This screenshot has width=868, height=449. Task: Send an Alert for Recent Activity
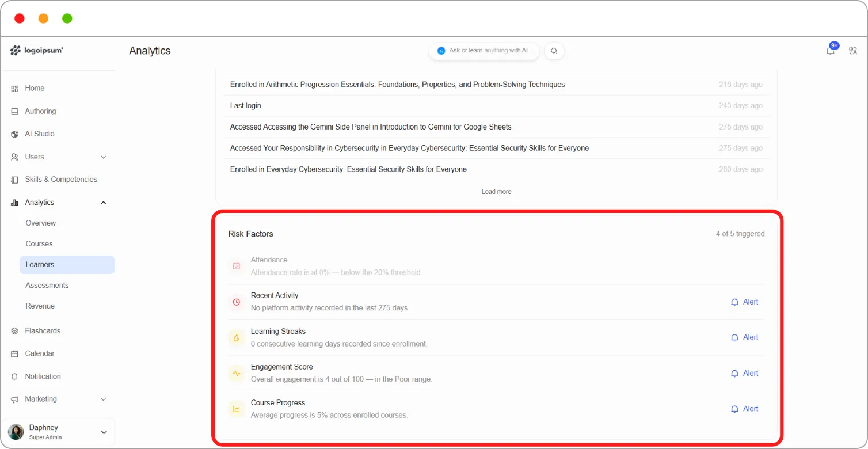tap(744, 302)
